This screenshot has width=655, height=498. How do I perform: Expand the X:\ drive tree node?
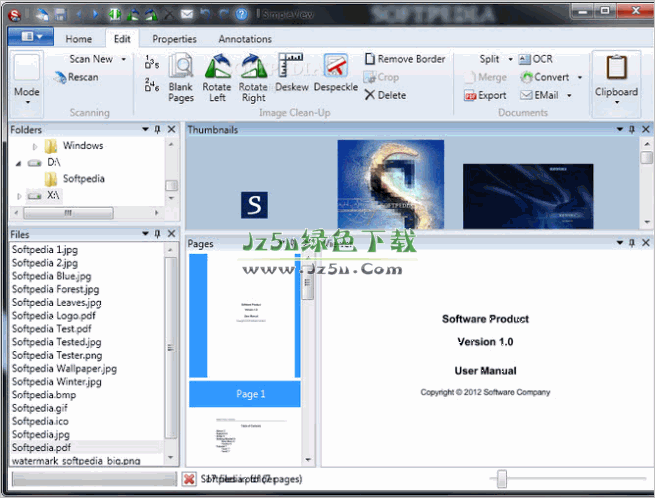(x=19, y=196)
